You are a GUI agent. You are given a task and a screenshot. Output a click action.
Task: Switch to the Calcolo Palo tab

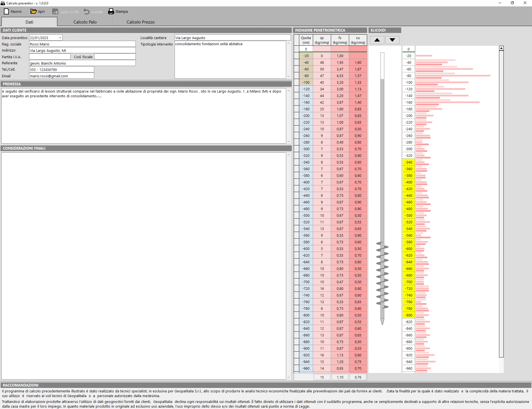85,22
